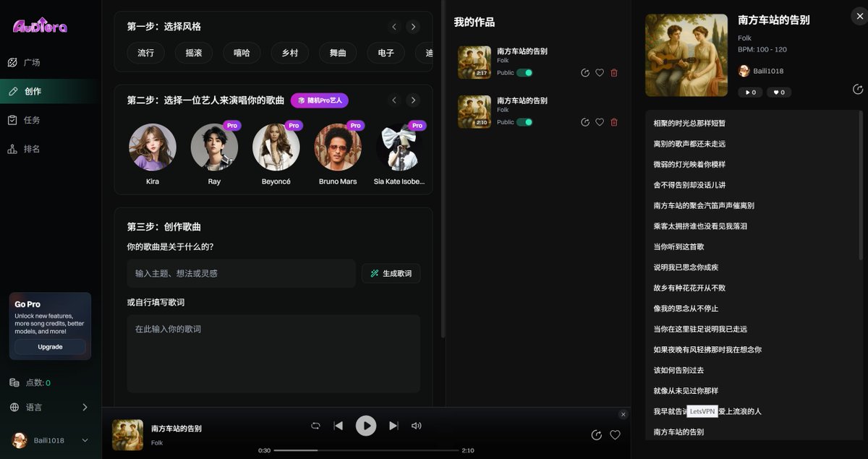Screen dimensions: 868x459
Task: Choose the 摇滚 rock style
Action: [194, 53]
